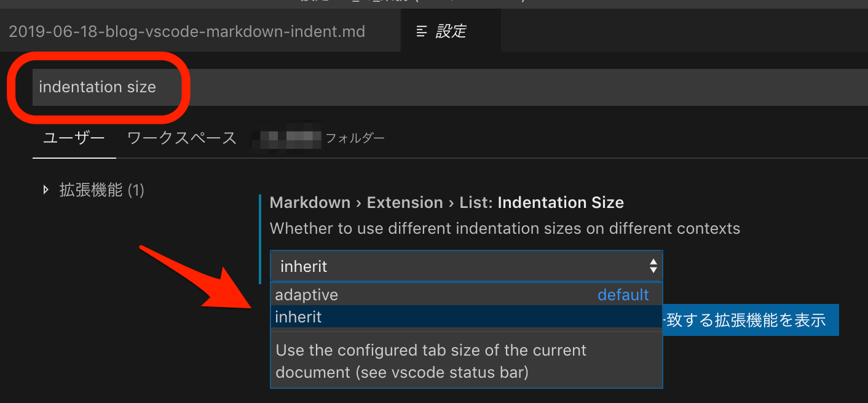Click the Extension settings breadcrumb link
This screenshot has width=868, height=403.
click(x=405, y=202)
